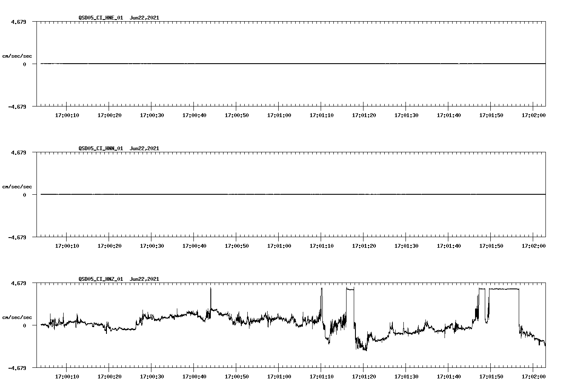This screenshot has height=392, width=576.
Task: Click the 17:02:00 time label under HNE plot
Action: click(x=534, y=115)
